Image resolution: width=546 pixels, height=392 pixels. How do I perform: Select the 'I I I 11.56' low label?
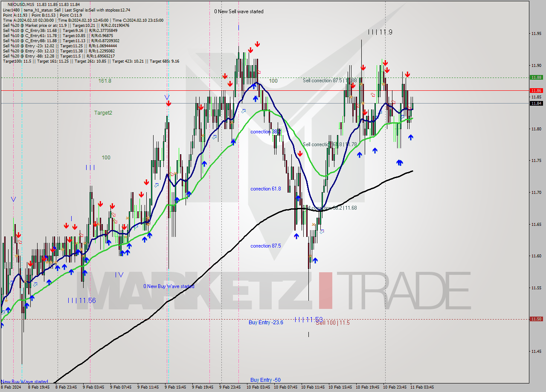tap(81, 300)
